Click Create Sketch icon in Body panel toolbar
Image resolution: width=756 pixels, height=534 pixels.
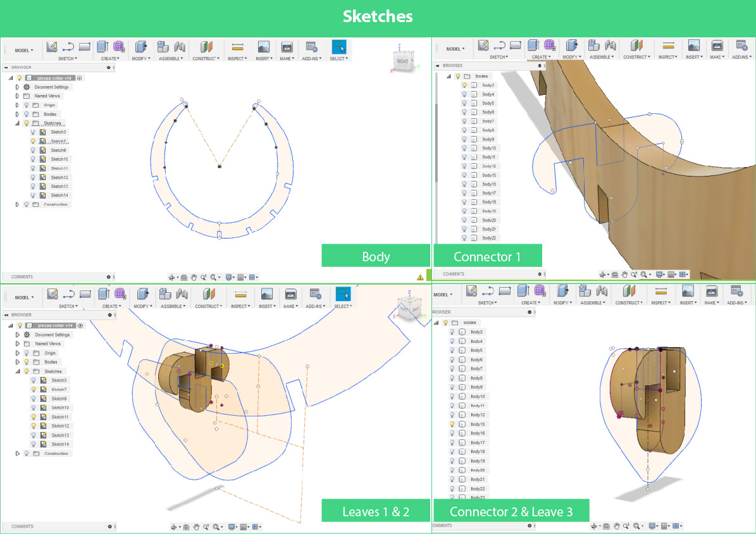point(52,47)
